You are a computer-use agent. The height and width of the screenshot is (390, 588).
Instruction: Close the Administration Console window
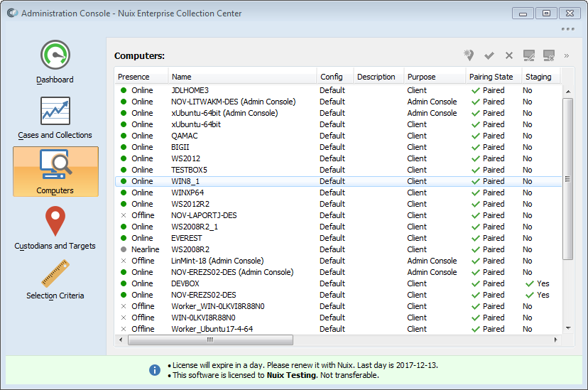[x=570, y=13]
